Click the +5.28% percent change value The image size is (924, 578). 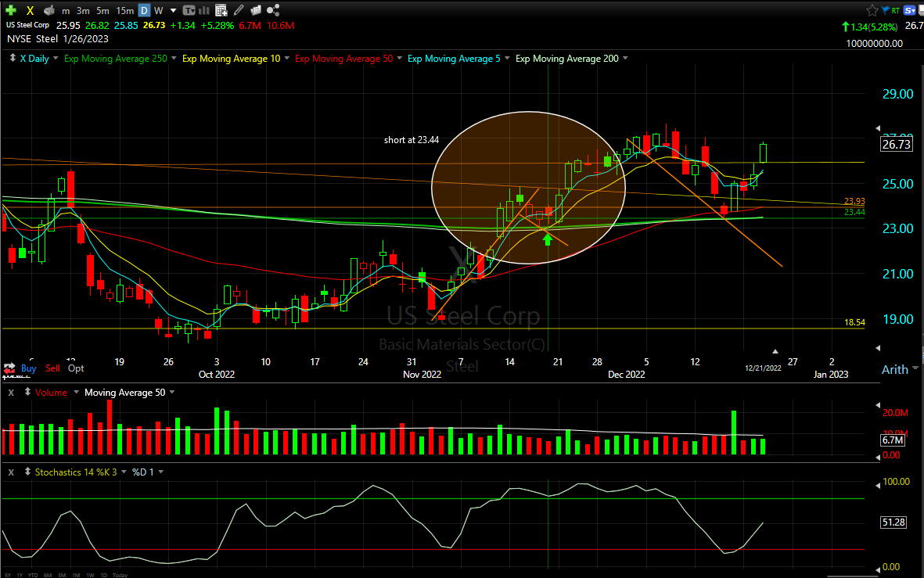pyautogui.click(x=217, y=25)
